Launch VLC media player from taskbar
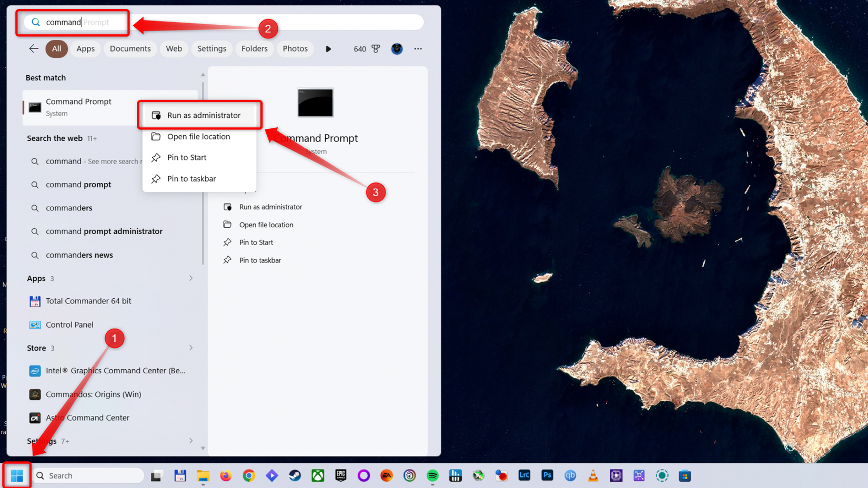This screenshot has width=868, height=488. [593, 475]
